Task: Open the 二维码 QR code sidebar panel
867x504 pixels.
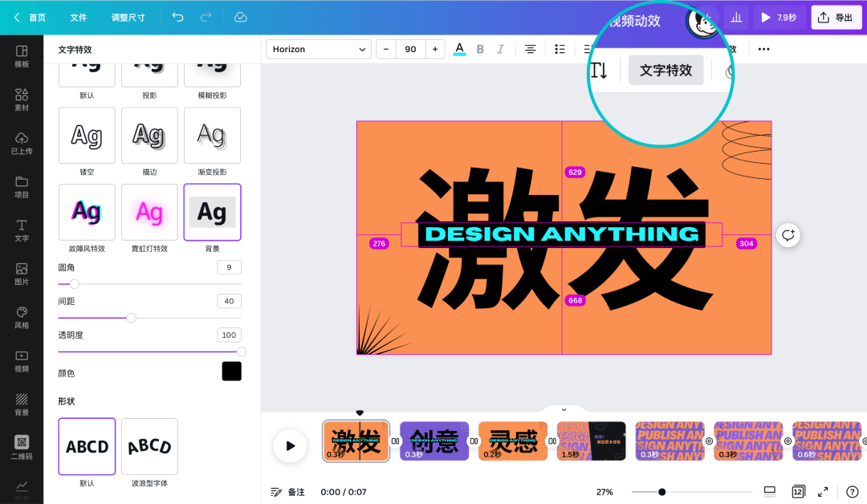Action: coord(22,448)
